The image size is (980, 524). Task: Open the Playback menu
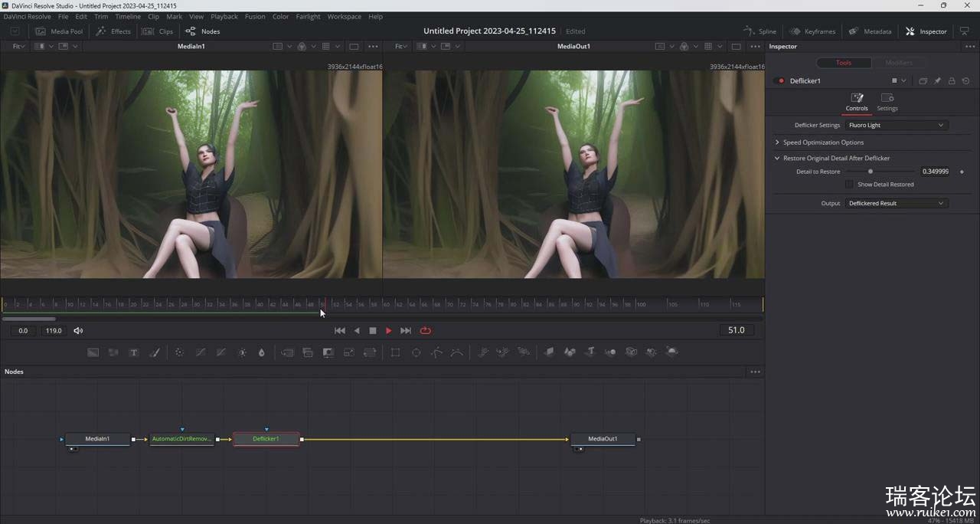pos(224,16)
